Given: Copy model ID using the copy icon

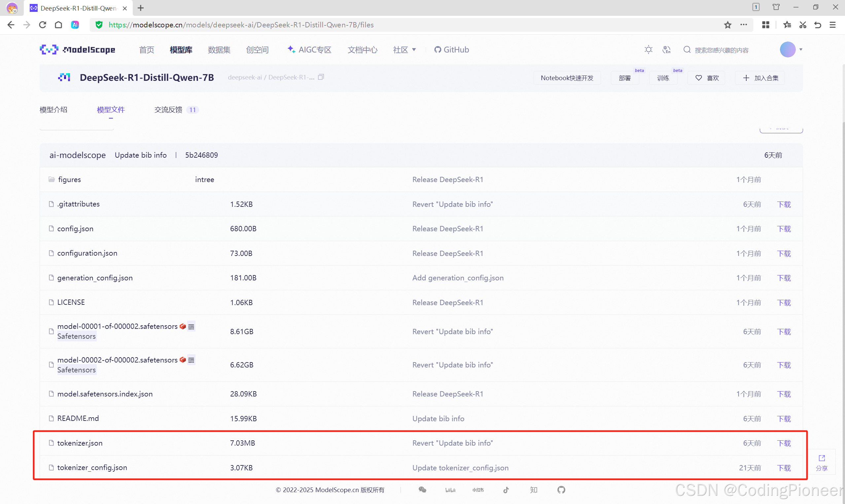Looking at the screenshot, I should 321,77.
